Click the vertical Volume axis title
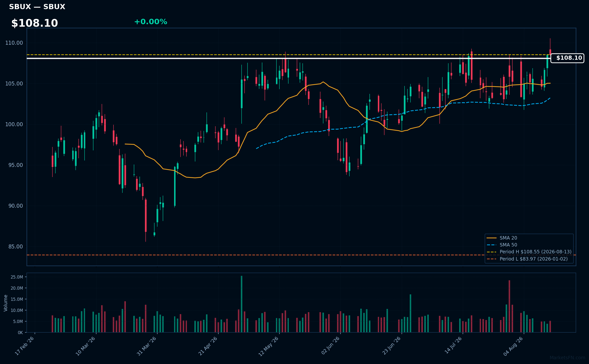This screenshot has height=364, width=589. [6, 303]
